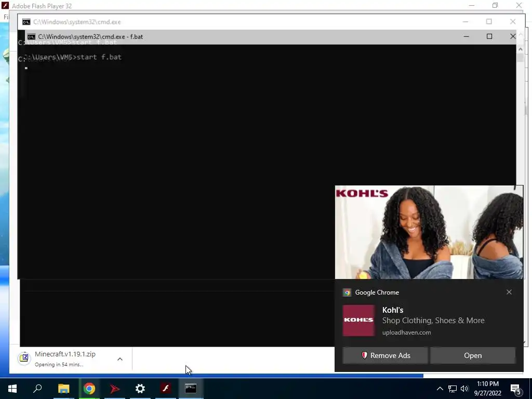Click the cmd window scrollbar up arrow
532x399 pixels.
pos(521,49)
